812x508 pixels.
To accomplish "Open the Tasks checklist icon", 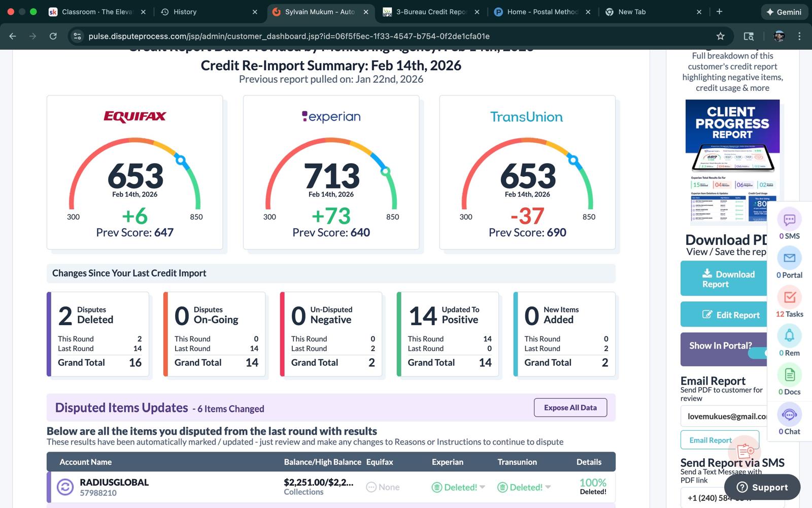I will pos(789,298).
